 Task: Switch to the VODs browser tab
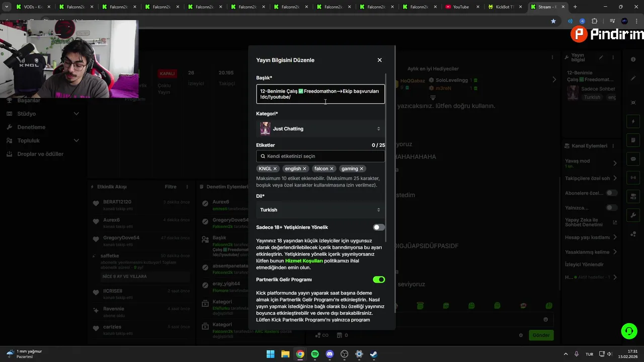click(x=33, y=7)
